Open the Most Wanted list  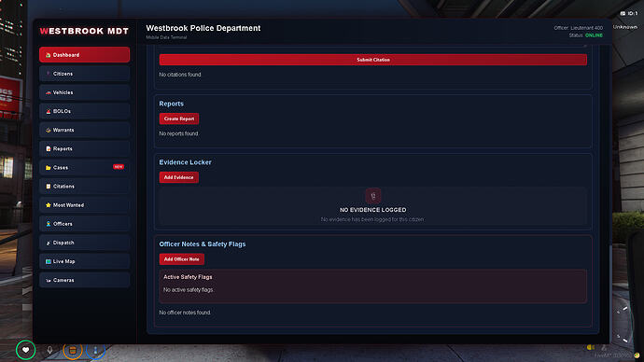click(x=84, y=205)
